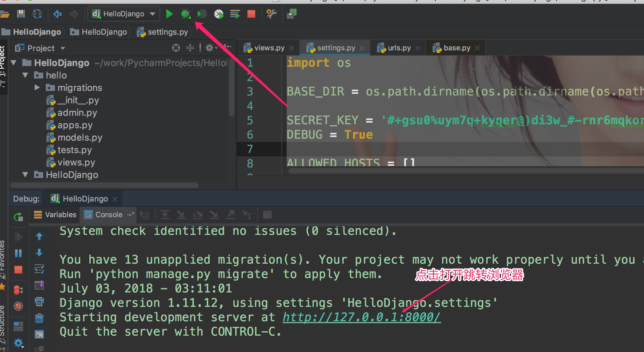644x352 pixels.
Task: Open the http://127.0.0.1:8000/ link
Action: pyautogui.click(x=362, y=317)
